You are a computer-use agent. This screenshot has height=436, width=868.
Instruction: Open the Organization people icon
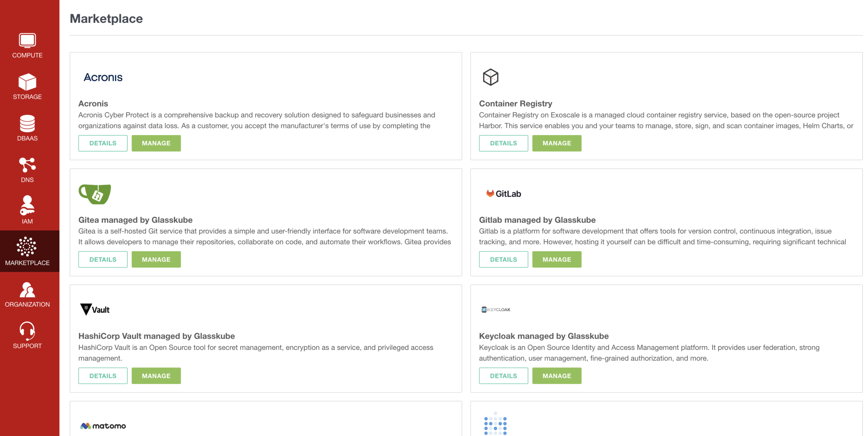(x=27, y=290)
